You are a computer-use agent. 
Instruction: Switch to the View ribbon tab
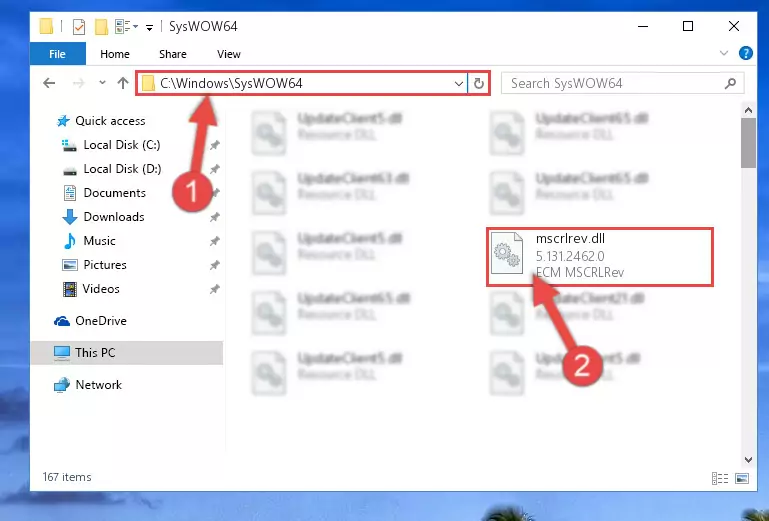(229, 54)
